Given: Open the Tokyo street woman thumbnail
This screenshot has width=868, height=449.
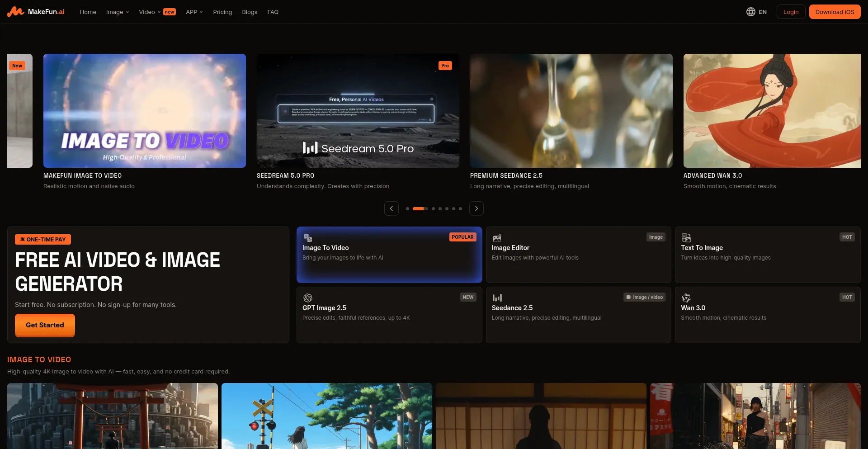Looking at the screenshot, I should point(755,416).
